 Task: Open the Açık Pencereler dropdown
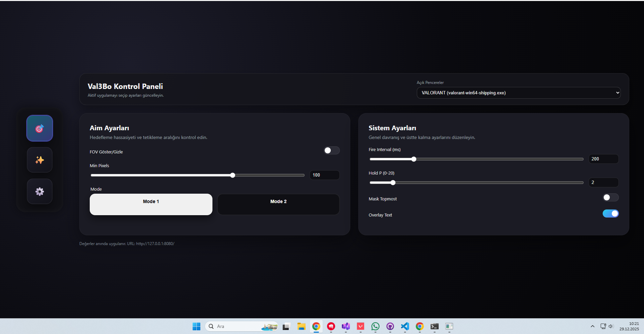click(519, 93)
